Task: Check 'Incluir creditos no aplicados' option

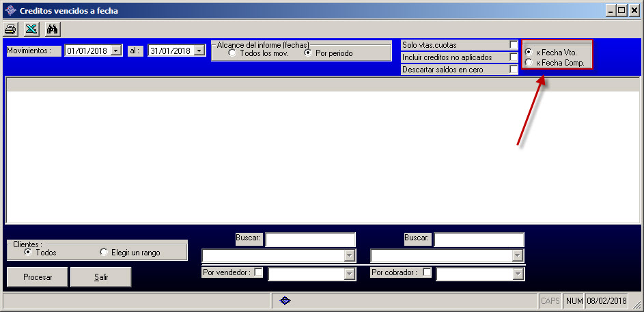Action: [x=514, y=57]
